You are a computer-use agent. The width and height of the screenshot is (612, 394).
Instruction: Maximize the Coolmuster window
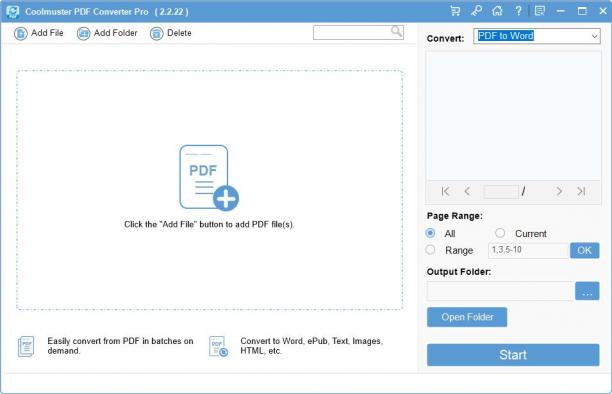pyautogui.click(x=582, y=11)
